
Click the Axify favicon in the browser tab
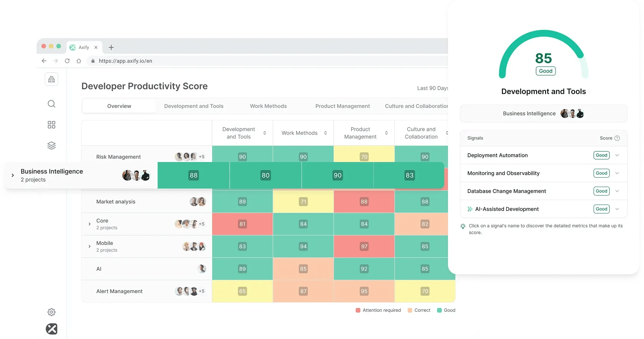coord(72,47)
